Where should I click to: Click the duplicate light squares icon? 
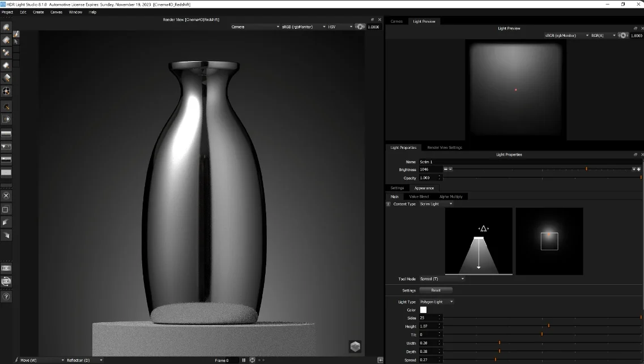coord(6,209)
